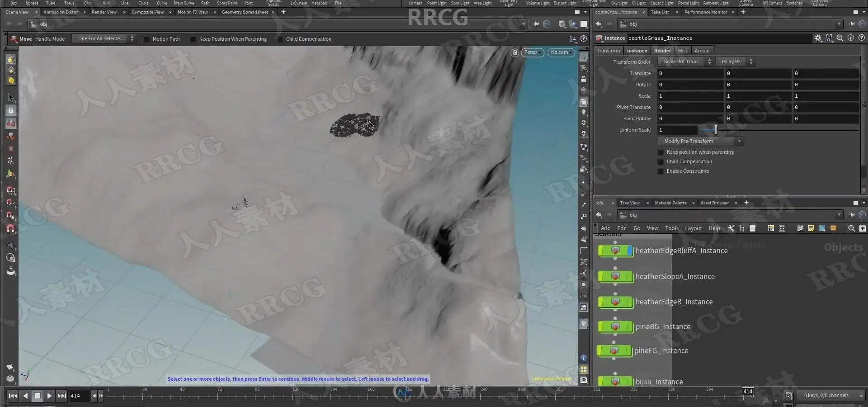Open Move tool help question icon
Image resolution: width=868 pixels, height=407 pixels.
pyautogui.click(x=584, y=39)
